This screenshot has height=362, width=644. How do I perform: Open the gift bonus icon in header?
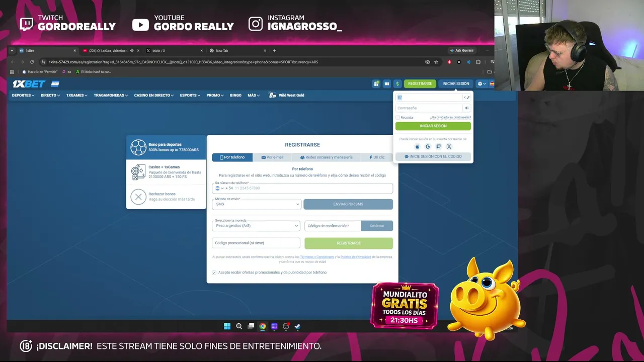pos(376,84)
